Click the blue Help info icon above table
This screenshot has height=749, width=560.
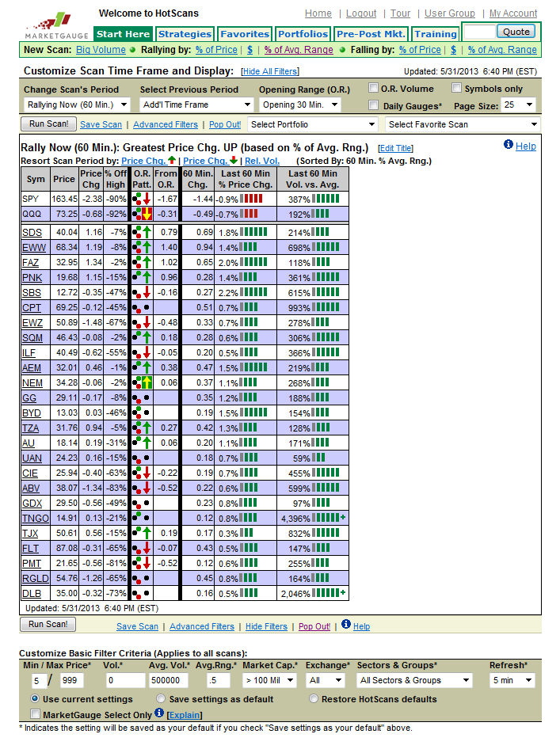point(508,145)
